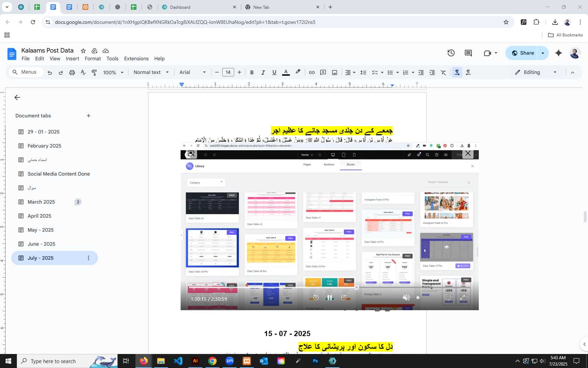Open the Tools menu
Viewport: 588px width, 368px height.
tap(112, 59)
